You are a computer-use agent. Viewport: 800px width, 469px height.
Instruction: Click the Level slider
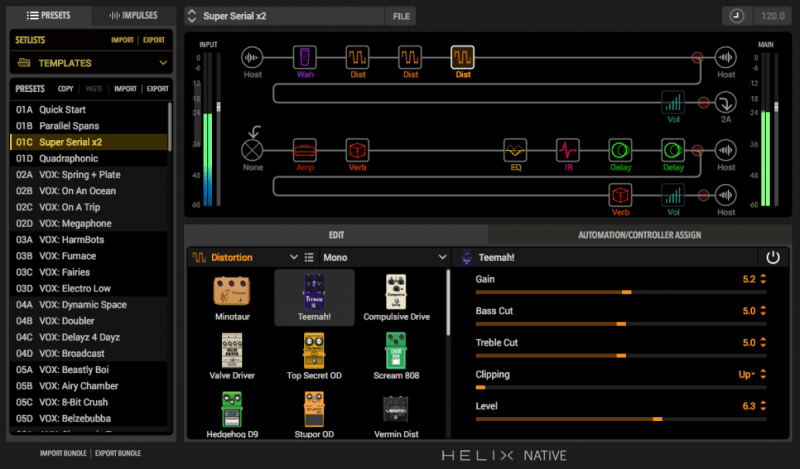point(621,419)
